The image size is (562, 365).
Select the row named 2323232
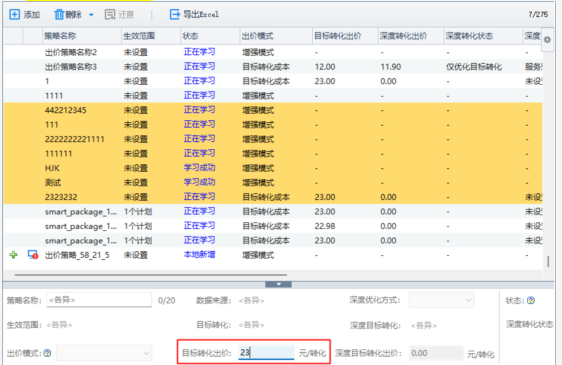(272, 197)
